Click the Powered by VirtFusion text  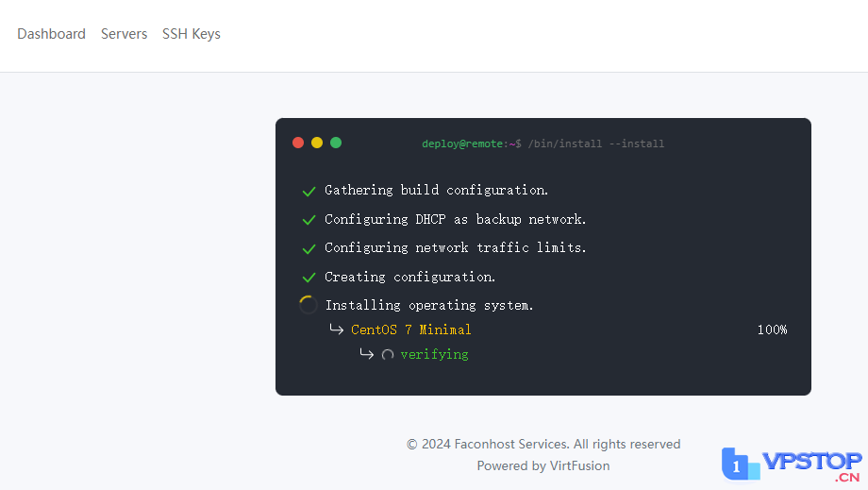(542, 465)
